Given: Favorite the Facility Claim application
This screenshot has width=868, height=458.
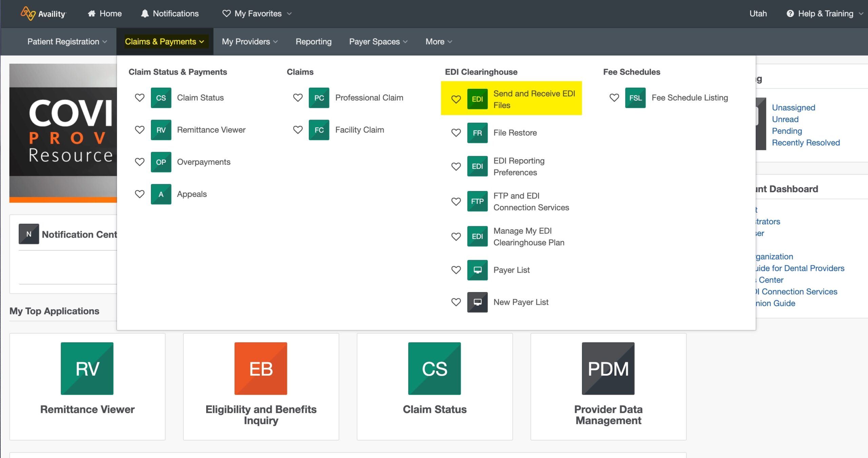Looking at the screenshot, I should point(298,130).
